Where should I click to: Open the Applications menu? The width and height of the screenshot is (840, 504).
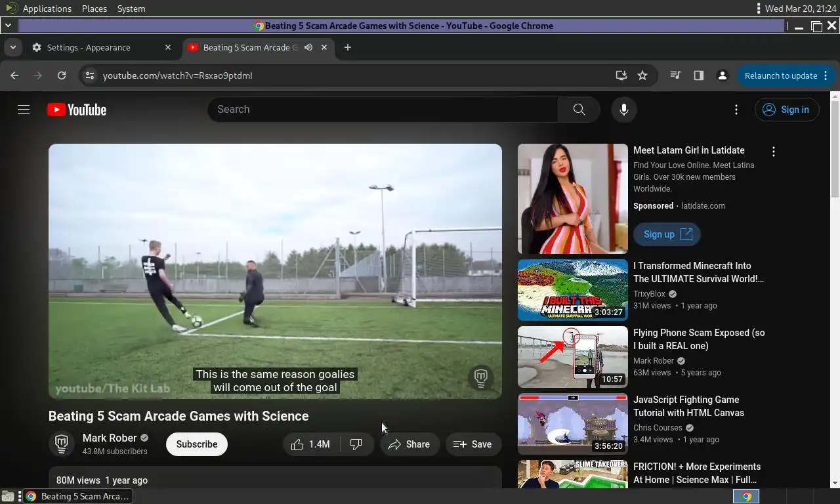point(47,9)
